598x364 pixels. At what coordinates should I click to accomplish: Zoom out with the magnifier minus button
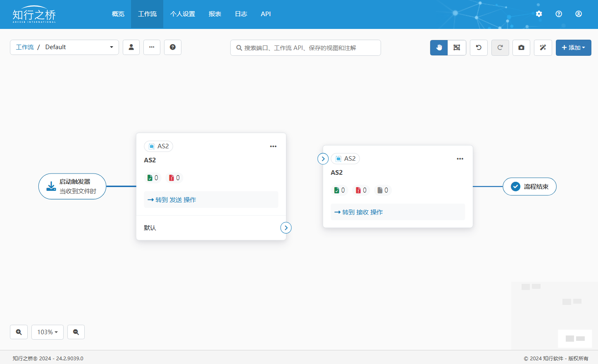point(76,332)
